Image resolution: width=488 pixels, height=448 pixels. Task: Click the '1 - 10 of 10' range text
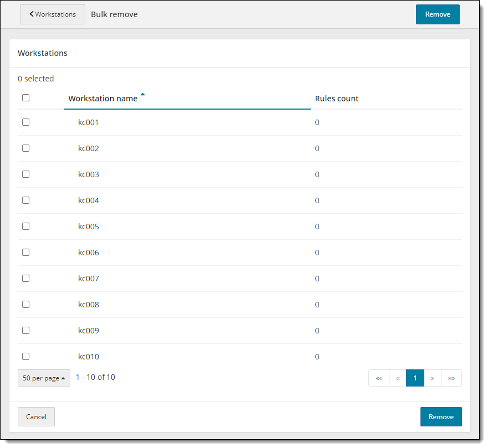coord(95,377)
